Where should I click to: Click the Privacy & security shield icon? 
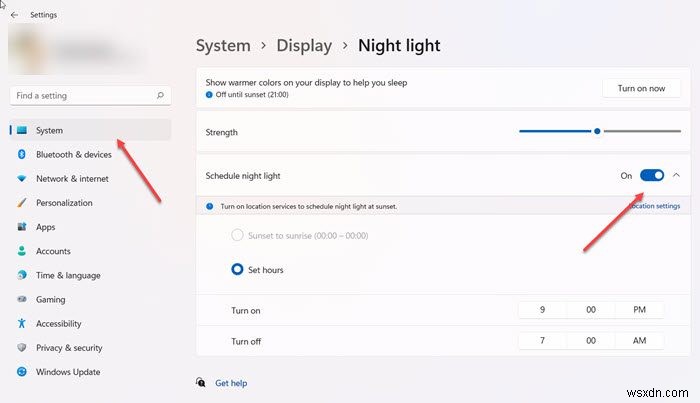coord(21,348)
